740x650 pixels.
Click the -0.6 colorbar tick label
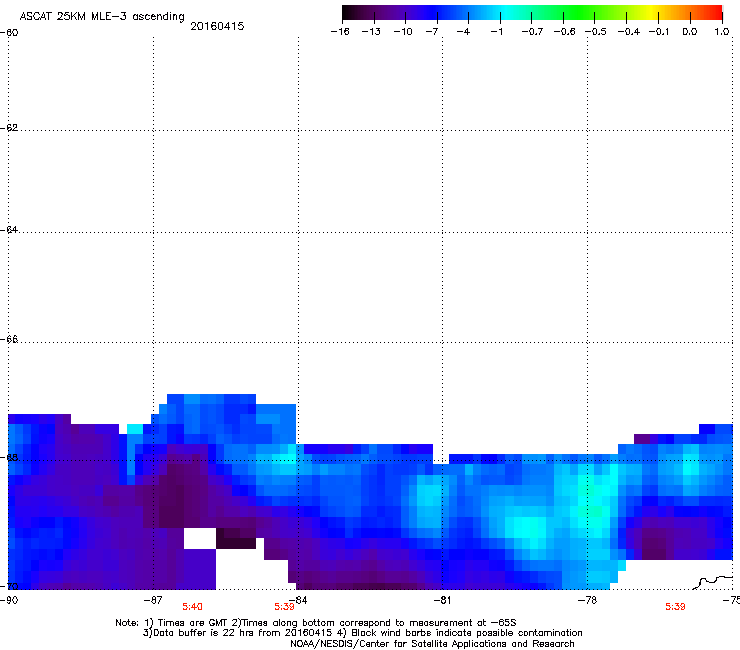click(x=564, y=32)
